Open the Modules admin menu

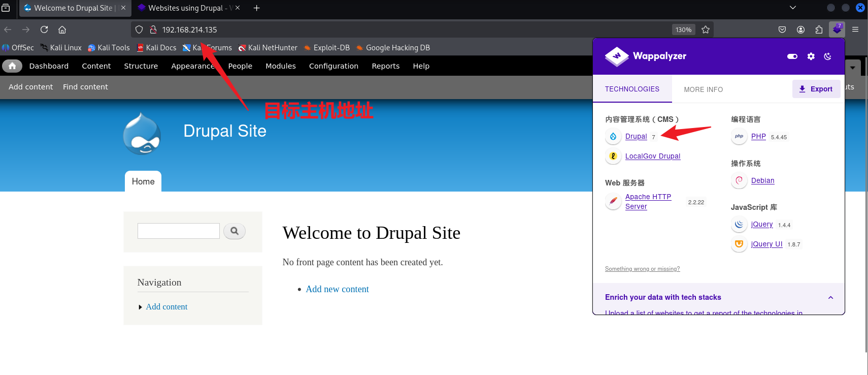pos(280,66)
